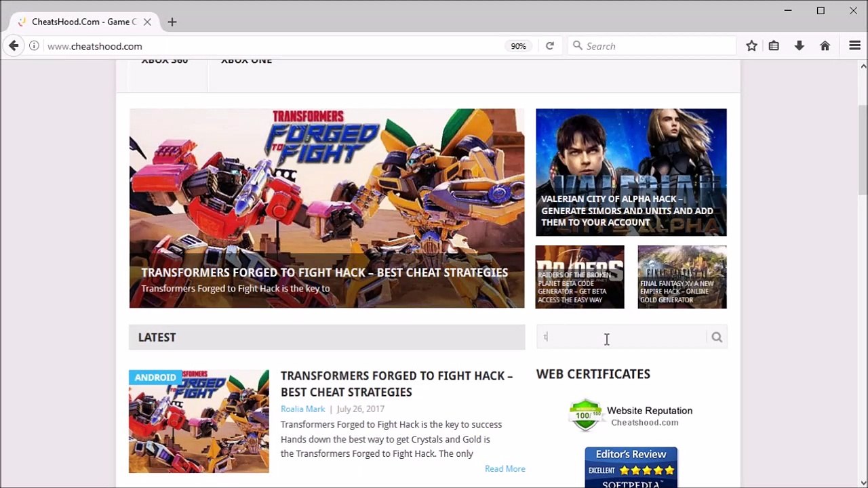Open the Firefox hamburger menu
The width and height of the screenshot is (868, 488).
(854, 46)
